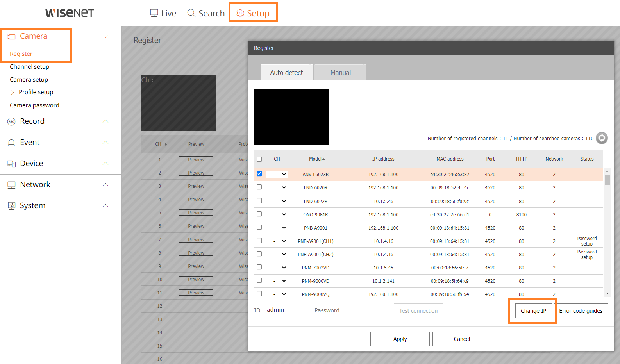620x364 pixels.
Task: Check the PNM-7002VD camera checkbox
Action: (259, 267)
